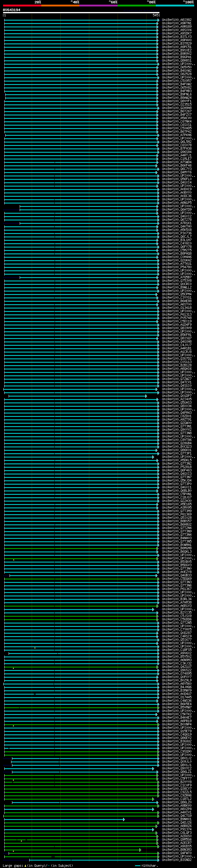The height and width of the screenshot is (868, 197).
Task: Click the UniRef100_Q5KJD4 label
Action: [177, 481]
